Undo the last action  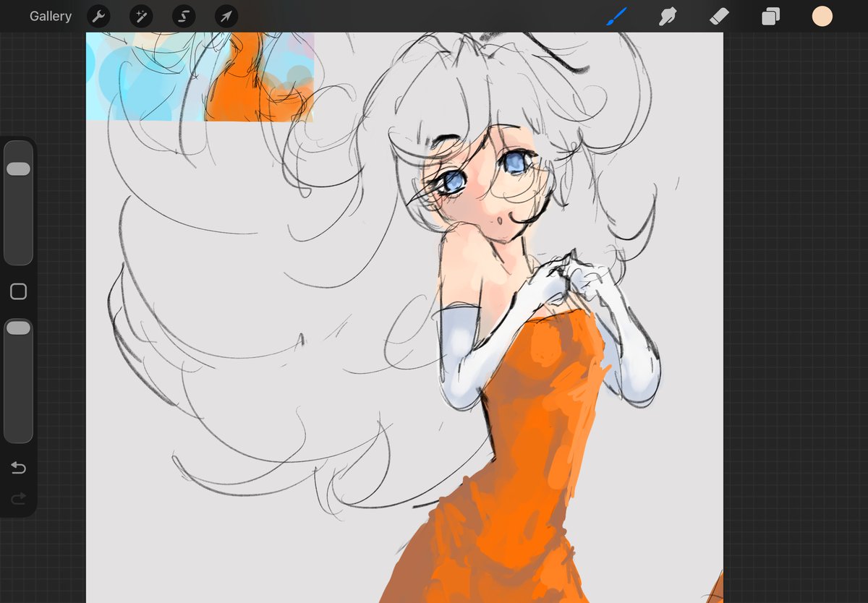click(18, 469)
